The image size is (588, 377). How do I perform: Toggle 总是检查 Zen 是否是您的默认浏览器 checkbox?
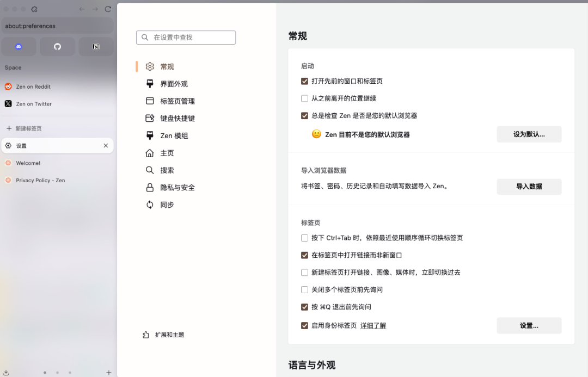[304, 116]
